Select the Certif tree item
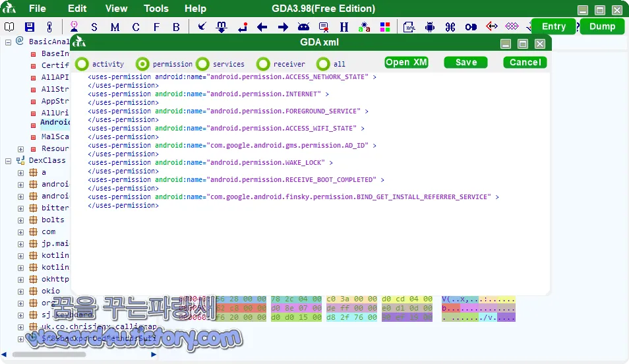Viewport: 629px width, 364px height. tap(55, 65)
